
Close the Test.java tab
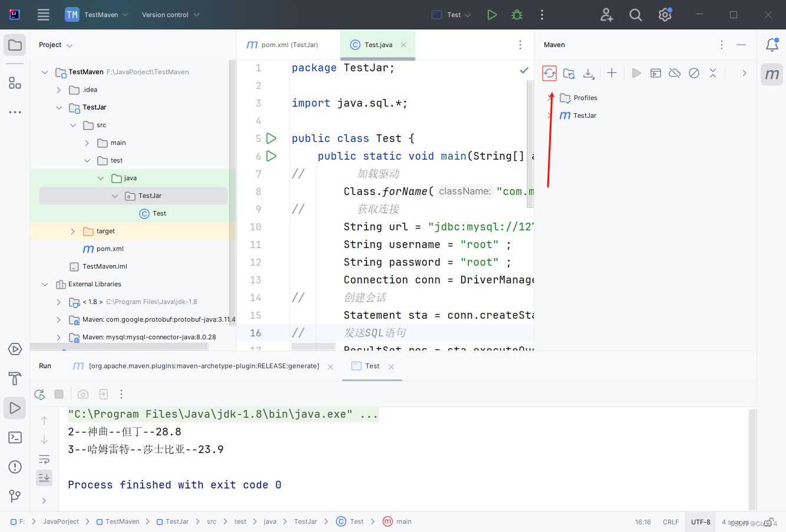click(404, 45)
